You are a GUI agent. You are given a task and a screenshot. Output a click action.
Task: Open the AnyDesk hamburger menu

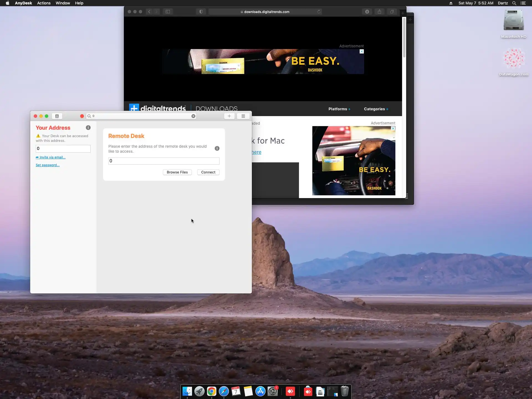pyautogui.click(x=243, y=116)
